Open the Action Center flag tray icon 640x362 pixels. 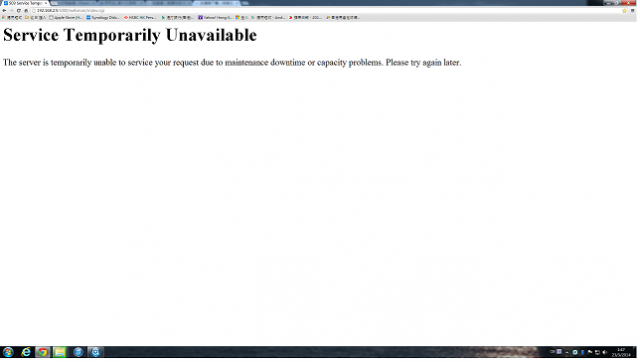pyautogui.click(x=590, y=352)
